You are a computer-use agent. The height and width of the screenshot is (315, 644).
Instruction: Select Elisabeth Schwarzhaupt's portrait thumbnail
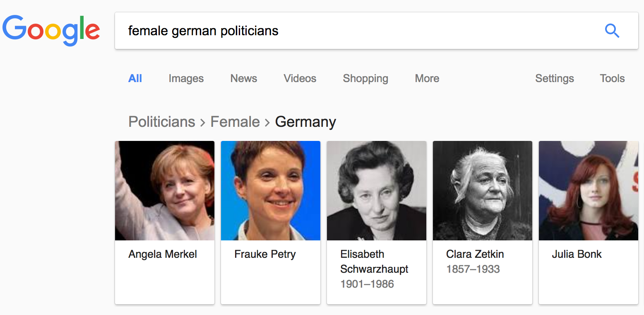click(x=377, y=191)
